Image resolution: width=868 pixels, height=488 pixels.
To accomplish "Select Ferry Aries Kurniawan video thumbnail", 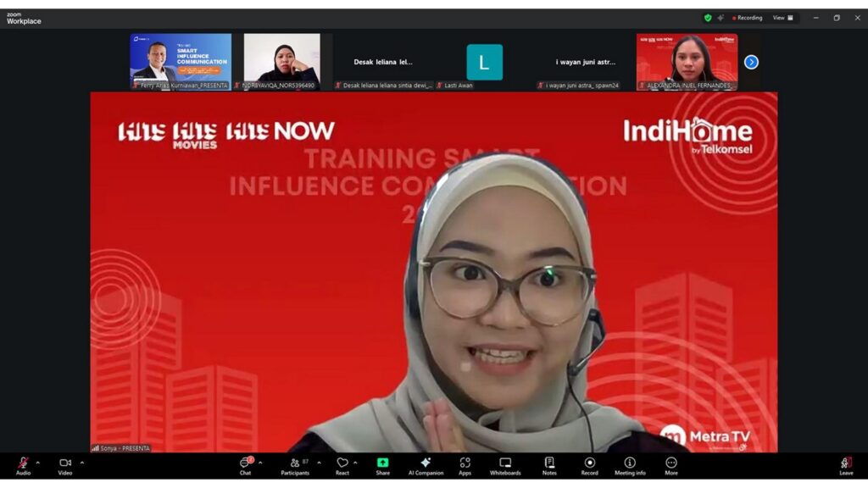I will tap(181, 61).
